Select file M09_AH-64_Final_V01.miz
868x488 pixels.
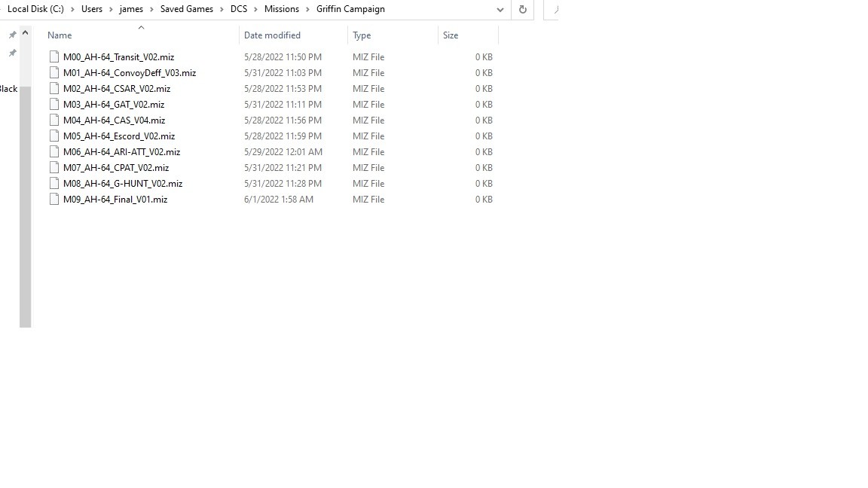tap(115, 199)
